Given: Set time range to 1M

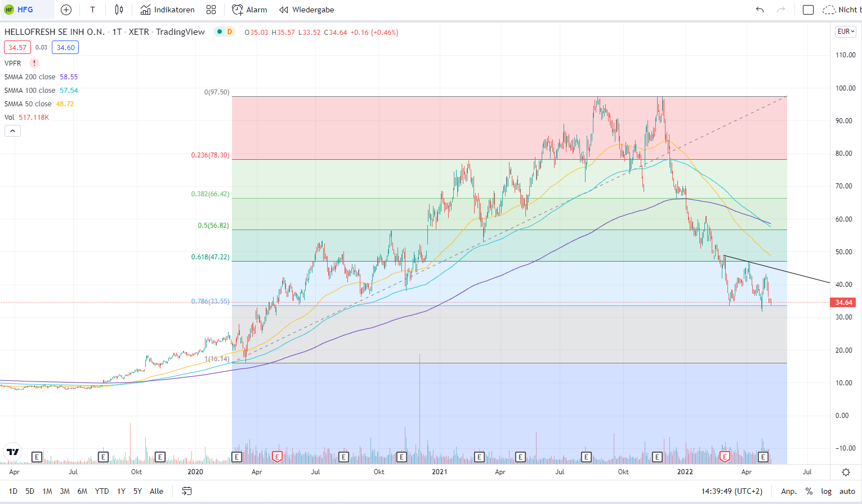Looking at the screenshot, I should (47, 491).
